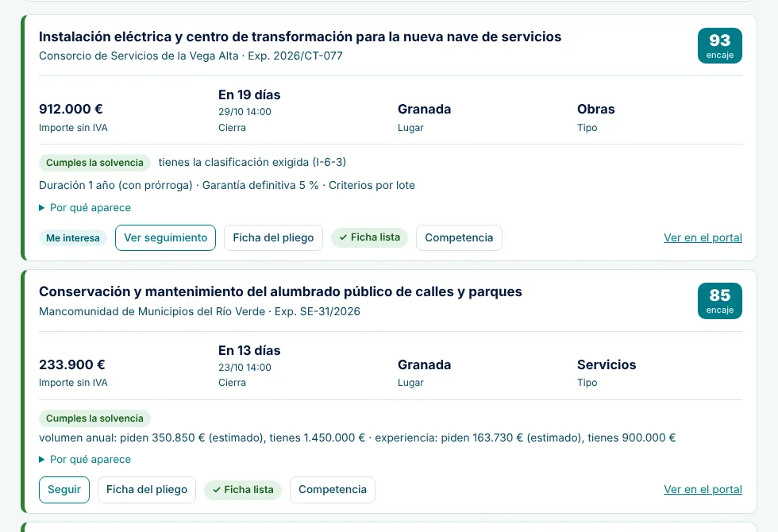The width and height of the screenshot is (778, 532).
Task: Select the amount '912.000 €'
Action: (71, 110)
